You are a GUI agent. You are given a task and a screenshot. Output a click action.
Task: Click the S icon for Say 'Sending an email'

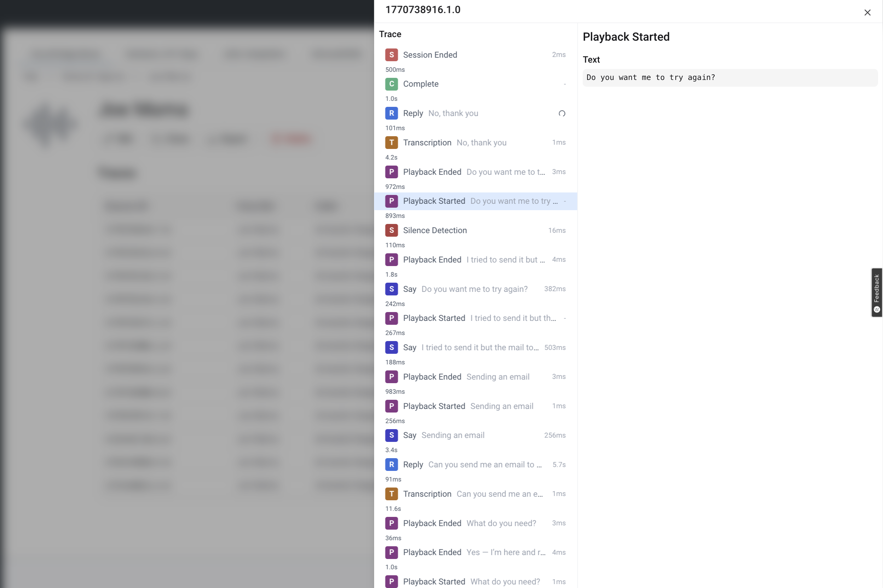point(392,436)
